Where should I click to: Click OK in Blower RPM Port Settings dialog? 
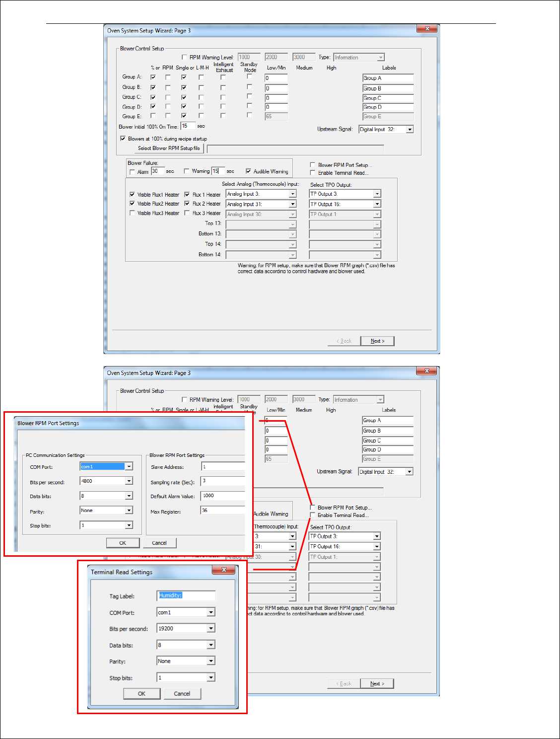[x=123, y=543]
